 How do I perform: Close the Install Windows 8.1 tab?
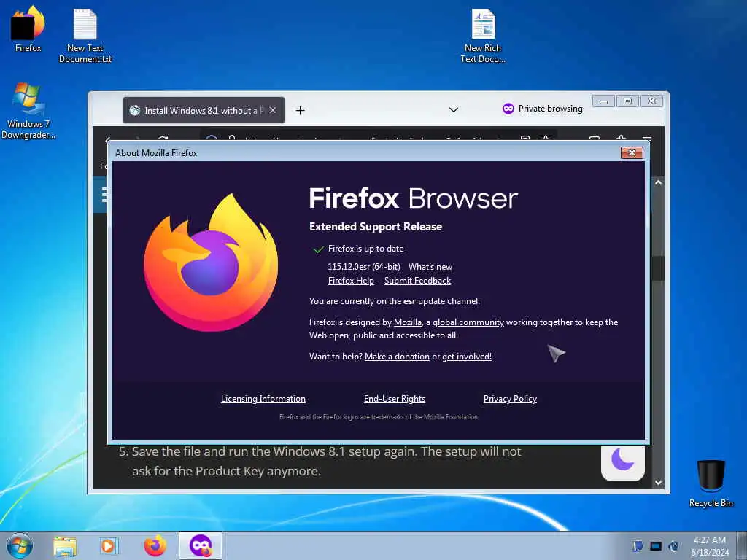[x=273, y=110]
